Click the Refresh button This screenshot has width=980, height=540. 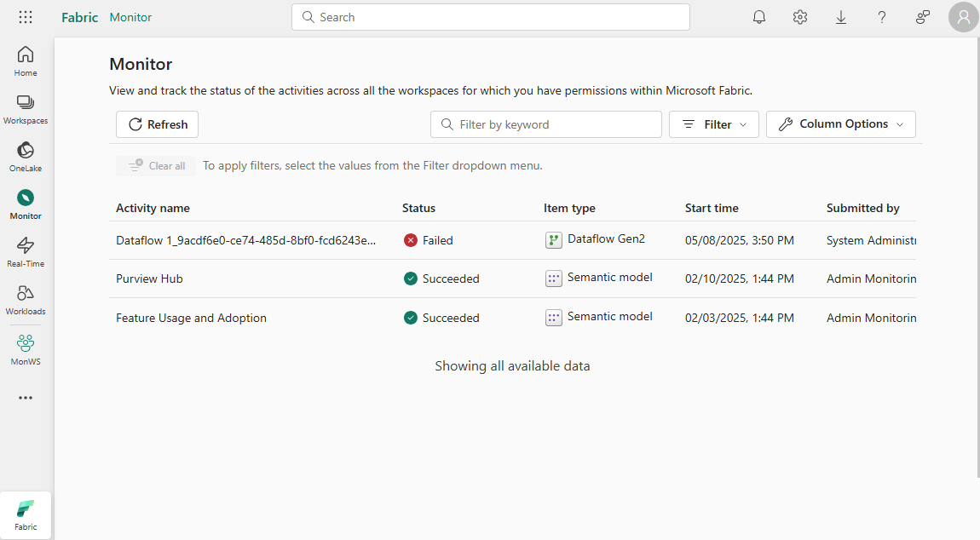[157, 124]
